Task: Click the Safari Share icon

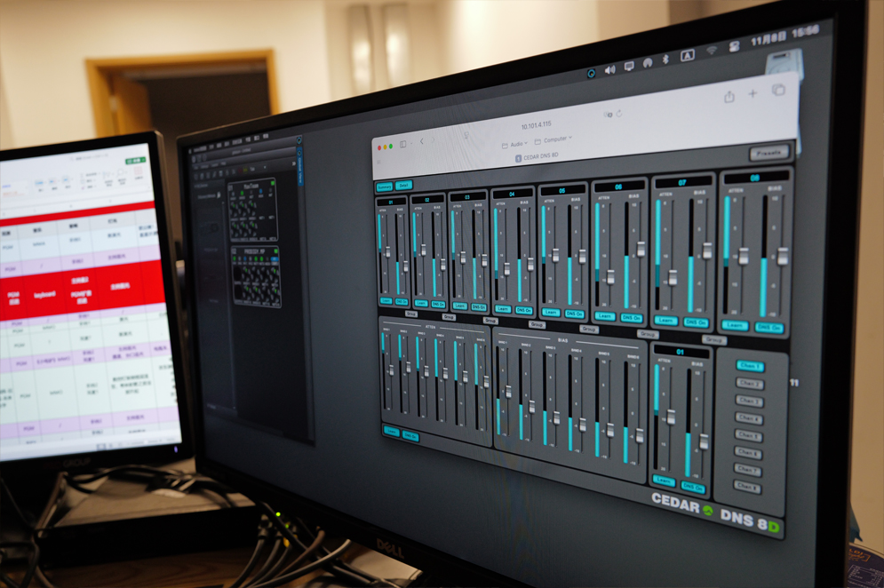Action: tap(729, 97)
